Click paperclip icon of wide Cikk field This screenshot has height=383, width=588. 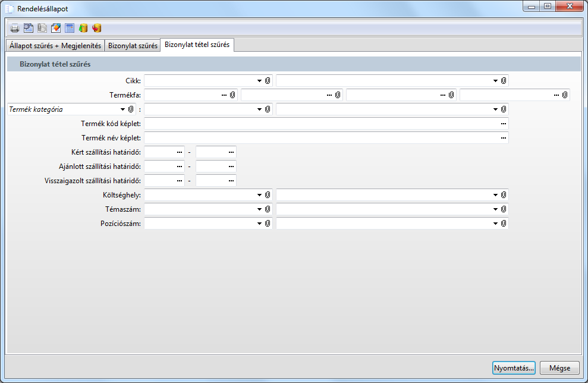click(x=504, y=81)
